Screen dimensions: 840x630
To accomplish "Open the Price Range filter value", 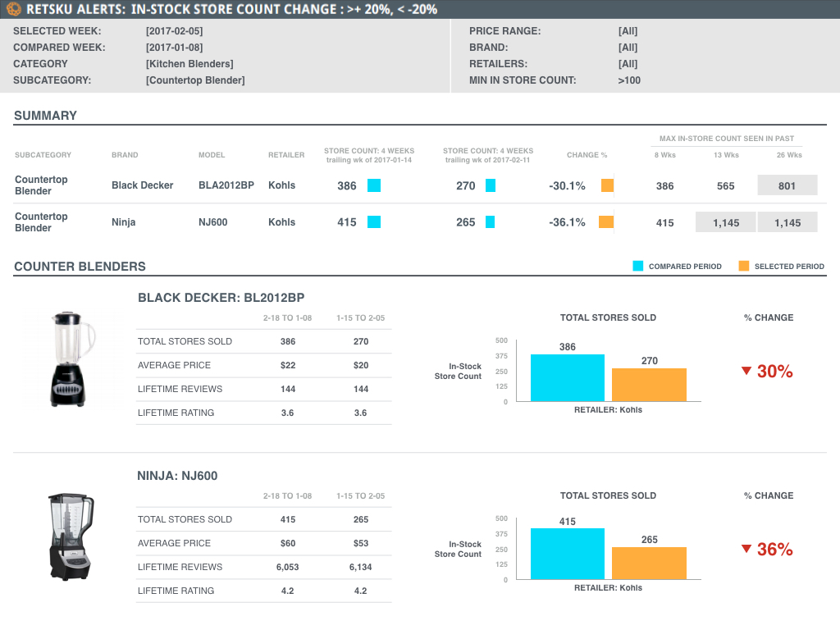I will tap(628, 31).
